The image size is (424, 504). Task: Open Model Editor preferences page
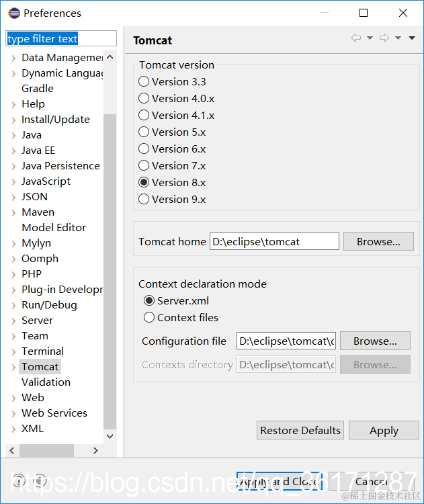point(54,228)
